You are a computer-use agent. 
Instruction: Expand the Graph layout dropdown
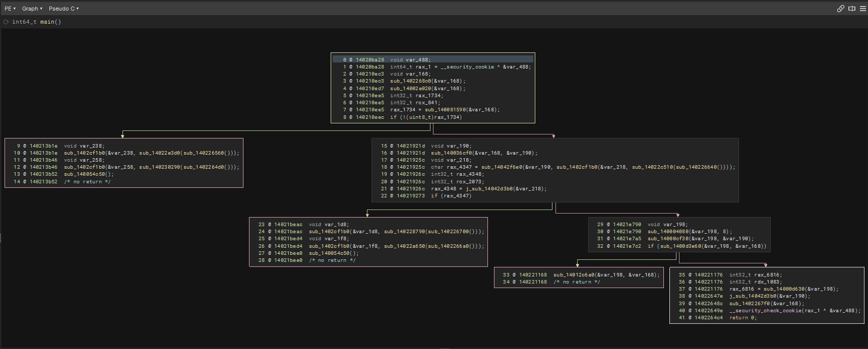click(32, 9)
